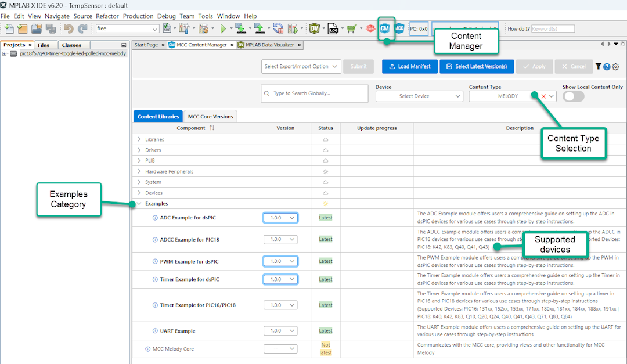The width and height of the screenshot is (627, 364).
Task: Open the 'free' configuration dropdown
Action: (127, 29)
